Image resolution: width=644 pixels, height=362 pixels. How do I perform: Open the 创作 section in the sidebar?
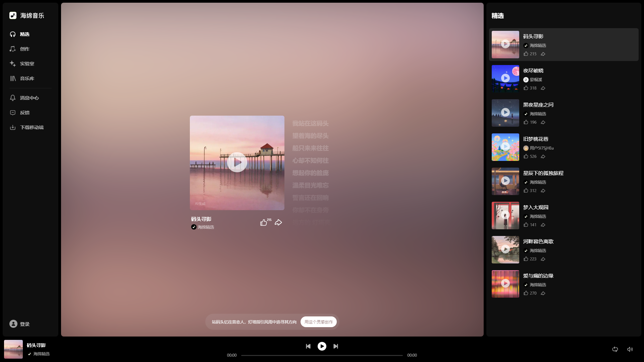24,49
